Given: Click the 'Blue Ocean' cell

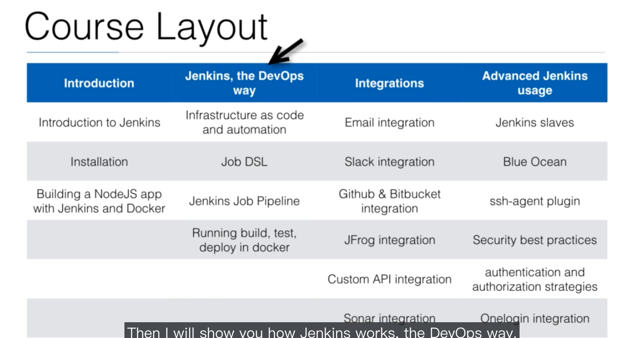Looking at the screenshot, I should 535,162.
